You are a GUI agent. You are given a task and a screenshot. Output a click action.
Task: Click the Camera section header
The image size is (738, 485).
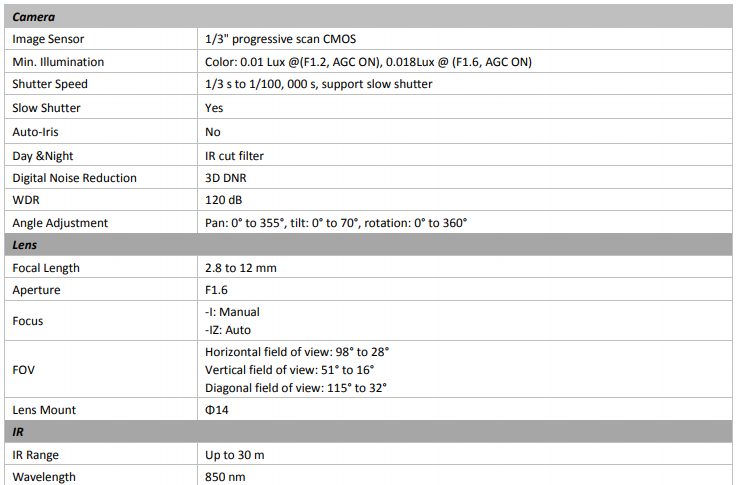tap(369, 16)
